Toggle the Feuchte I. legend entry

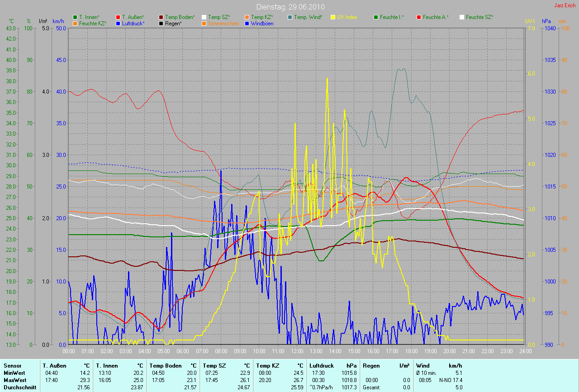392,17
